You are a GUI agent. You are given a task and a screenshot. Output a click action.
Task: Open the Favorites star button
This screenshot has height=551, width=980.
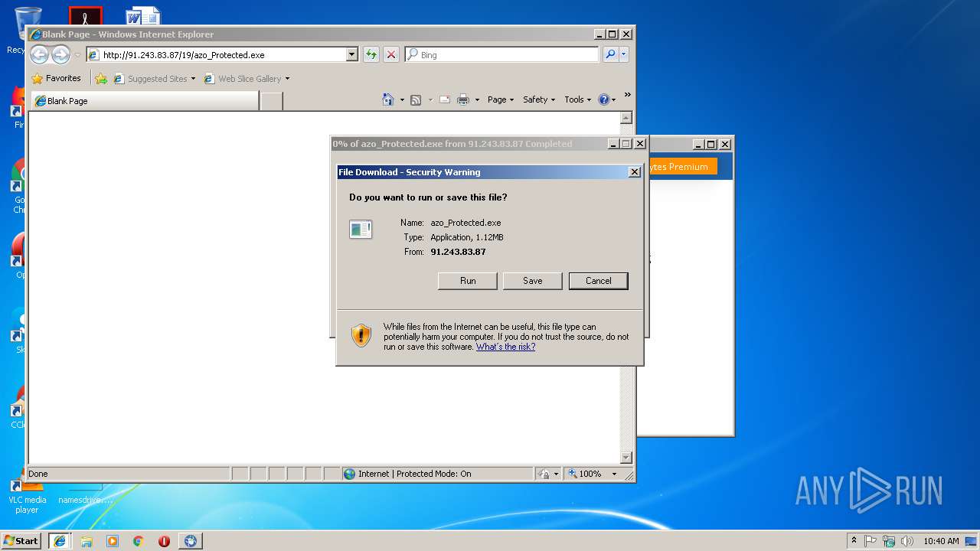(56, 78)
